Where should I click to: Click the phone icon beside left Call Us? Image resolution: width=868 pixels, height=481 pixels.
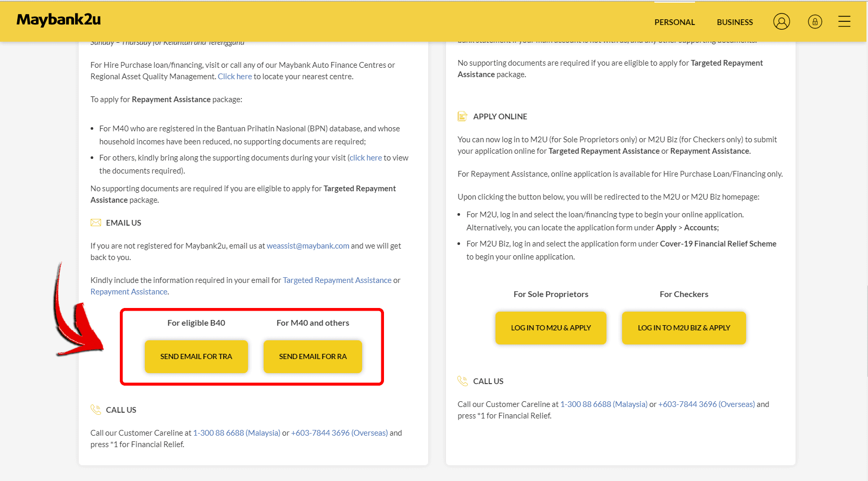96,410
